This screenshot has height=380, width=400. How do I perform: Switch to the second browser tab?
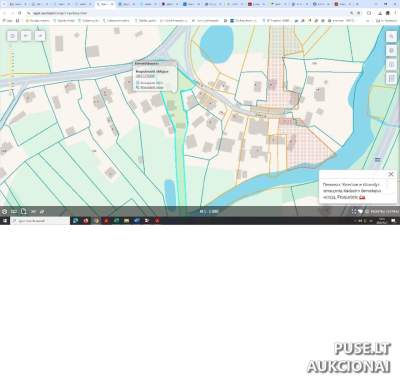pos(39,4)
